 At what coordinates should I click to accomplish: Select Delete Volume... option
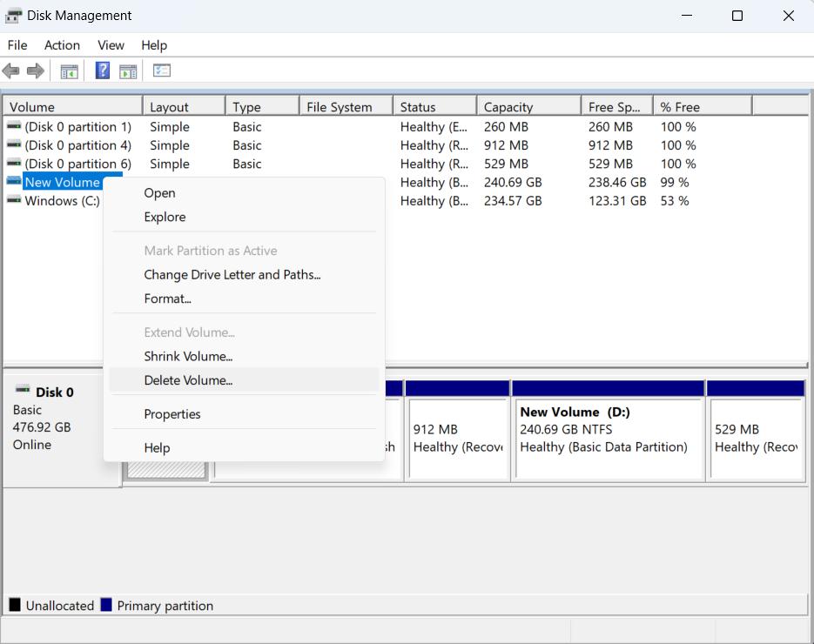[x=244, y=379]
